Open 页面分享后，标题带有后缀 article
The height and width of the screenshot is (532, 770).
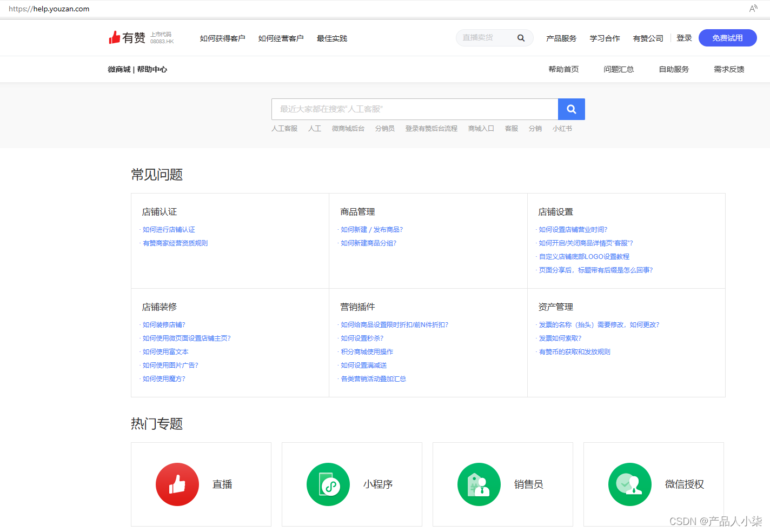tap(596, 270)
